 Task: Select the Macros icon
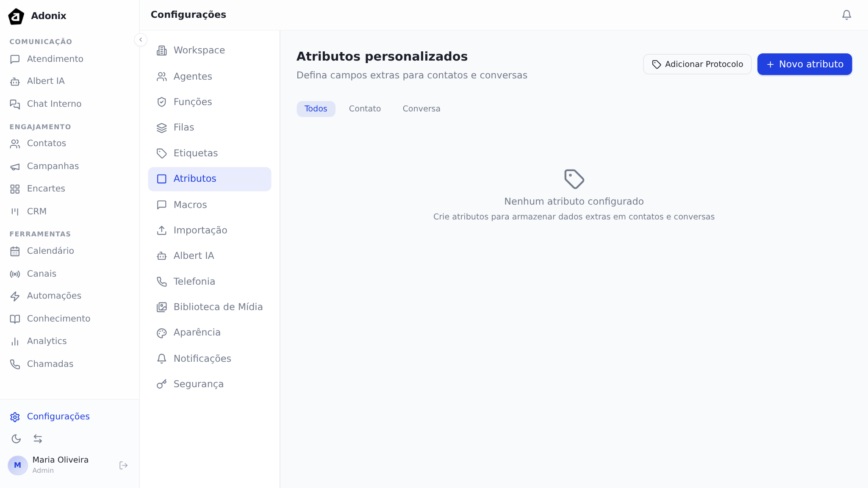pyautogui.click(x=161, y=205)
